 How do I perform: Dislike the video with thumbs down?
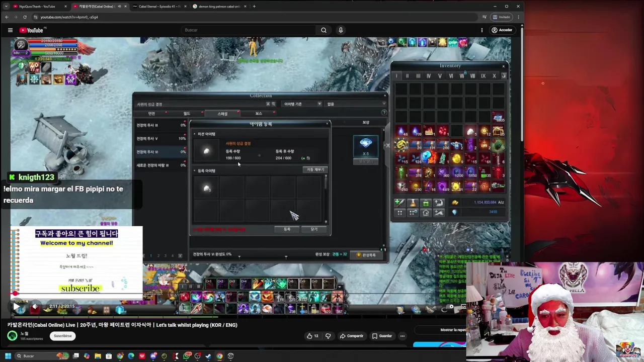pos(328,336)
